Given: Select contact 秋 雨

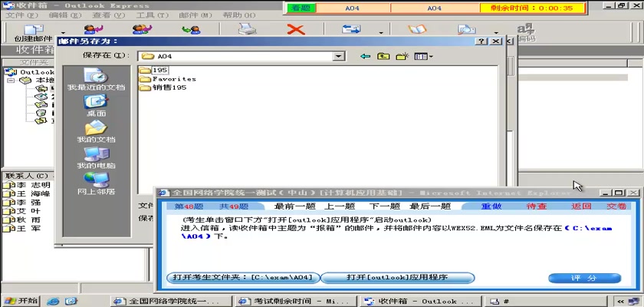Looking at the screenshot, I should [22, 220].
